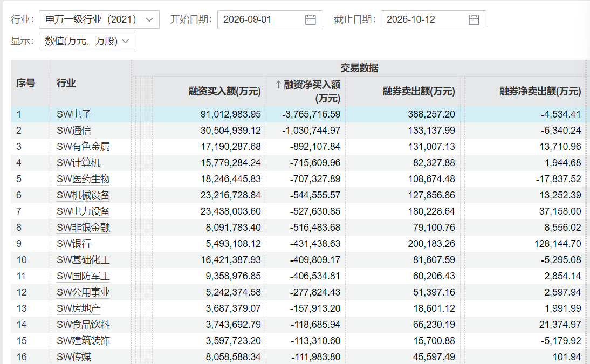Open the SW有色金属 industry link
The height and width of the screenshot is (364, 590).
(83, 147)
